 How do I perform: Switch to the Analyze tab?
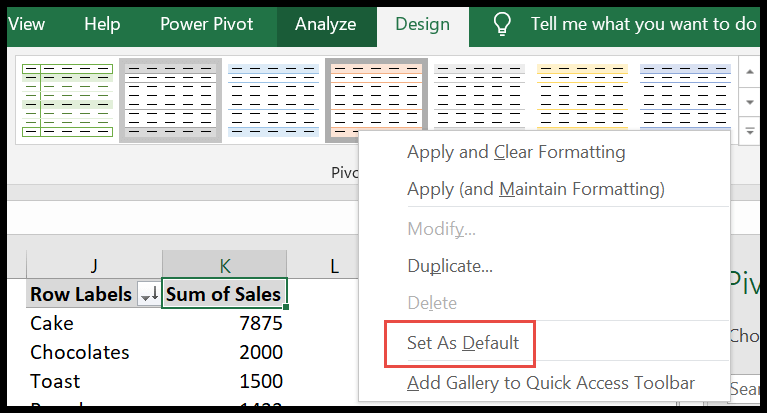tap(326, 24)
